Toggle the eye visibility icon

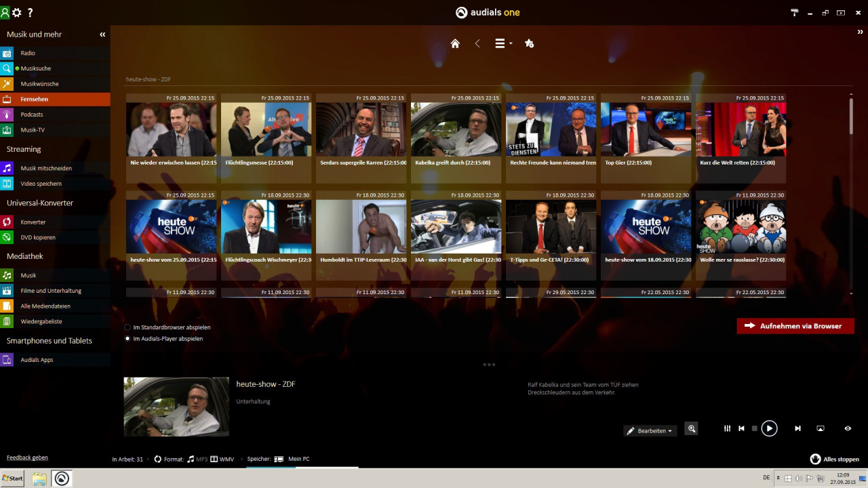click(848, 428)
